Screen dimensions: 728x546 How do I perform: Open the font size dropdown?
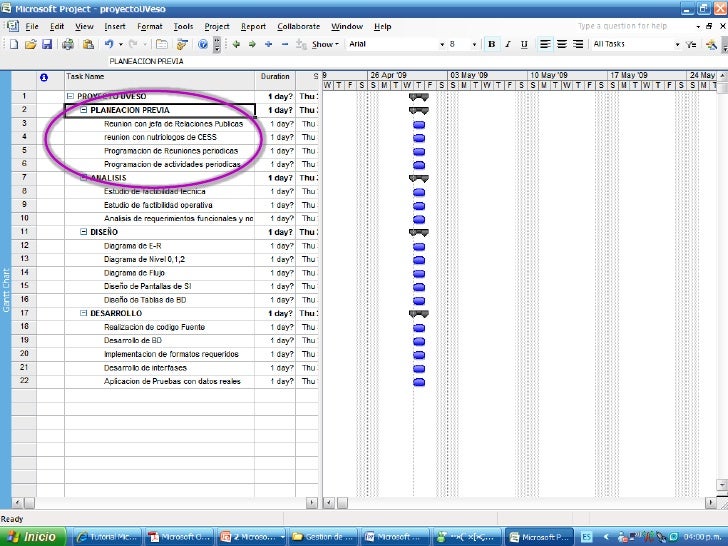474,45
